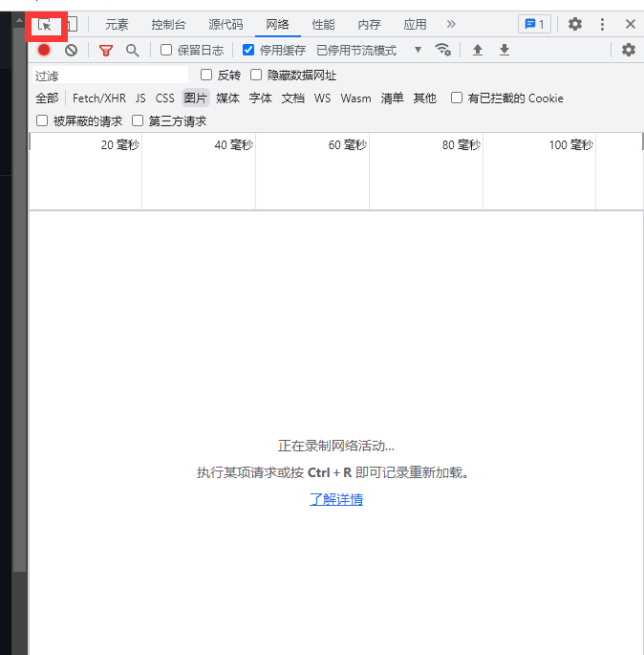The image size is (644, 655).
Task: Enable the 第三方请求 checkbox
Action: click(x=138, y=120)
